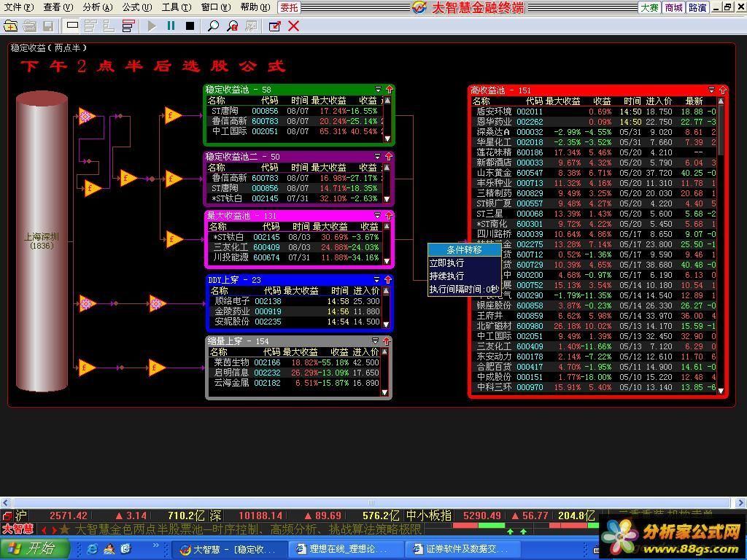Screen dimensions: 747x560
Task: Click red up arrow on 稳定收益池二
Action: pyautogui.click(x=389, y=156)
